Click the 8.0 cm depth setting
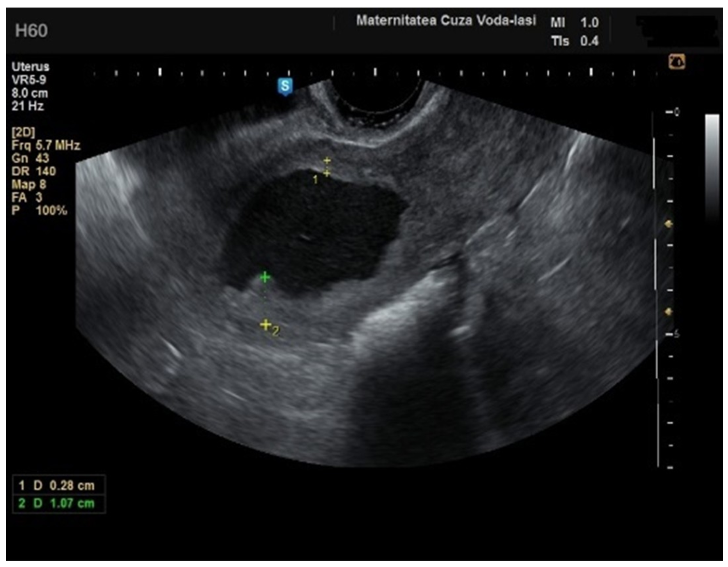The image size is (728, 567). tap(30, 93)
